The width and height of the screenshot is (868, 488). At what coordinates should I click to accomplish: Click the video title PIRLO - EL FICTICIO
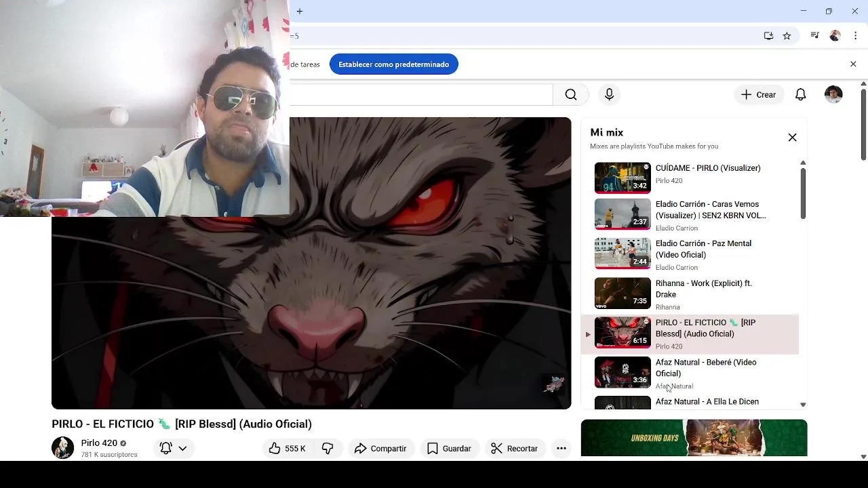point(182,424)
